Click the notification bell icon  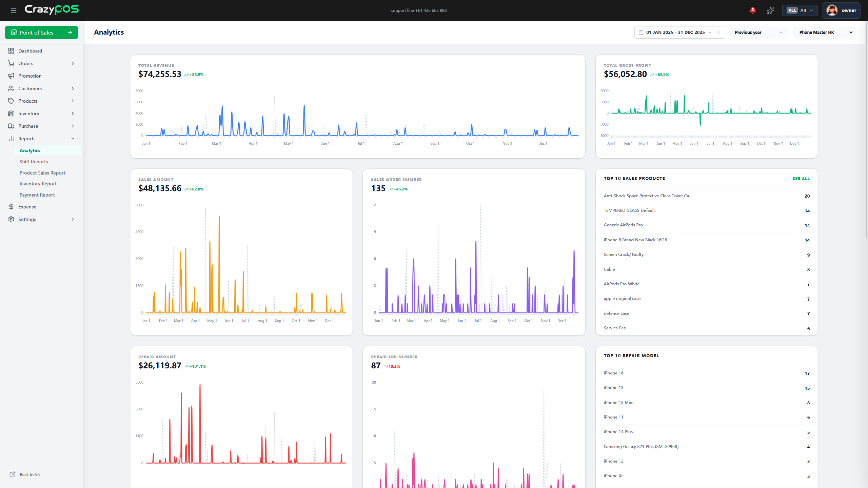[752, 11]
